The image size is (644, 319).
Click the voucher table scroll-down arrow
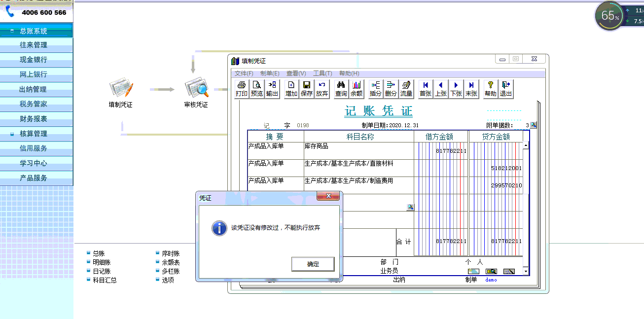pyautogui.click(x=526, y=271)
